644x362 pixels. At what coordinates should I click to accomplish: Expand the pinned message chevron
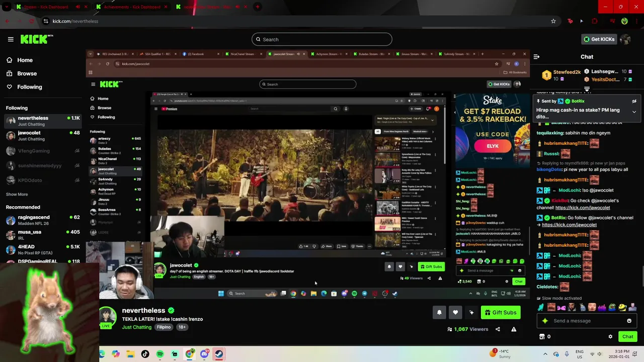point(634,112)
